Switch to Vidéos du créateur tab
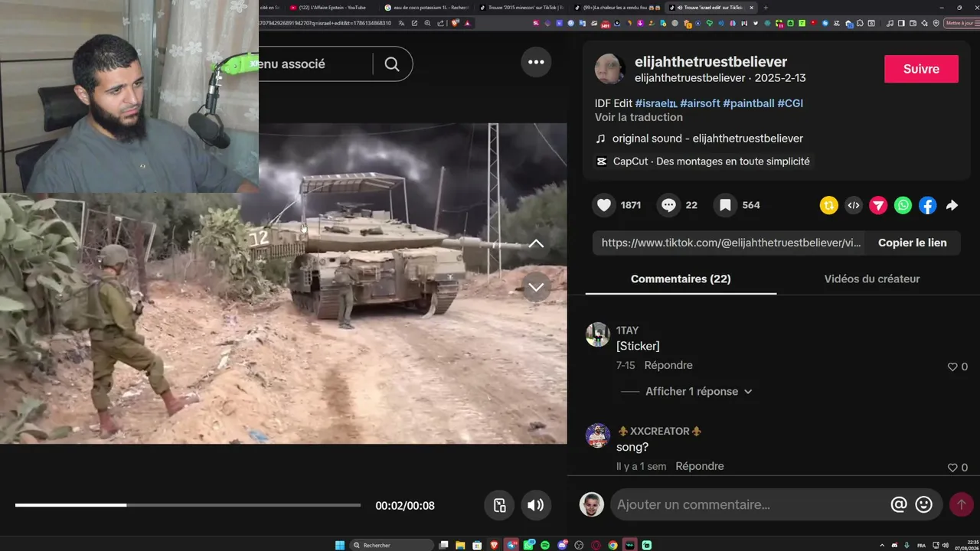980x551 pixels. [x=872, y=279]
